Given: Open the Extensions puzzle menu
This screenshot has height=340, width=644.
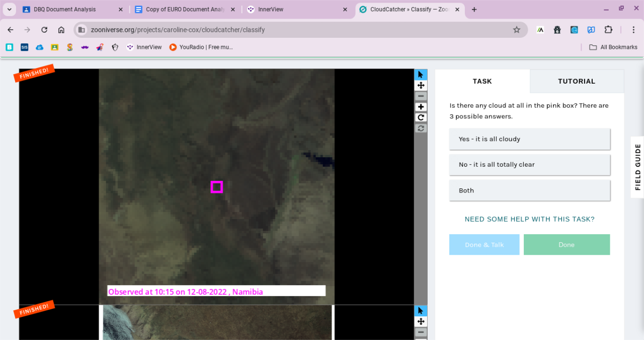Looking at the screenshot, I should (608, 30).
